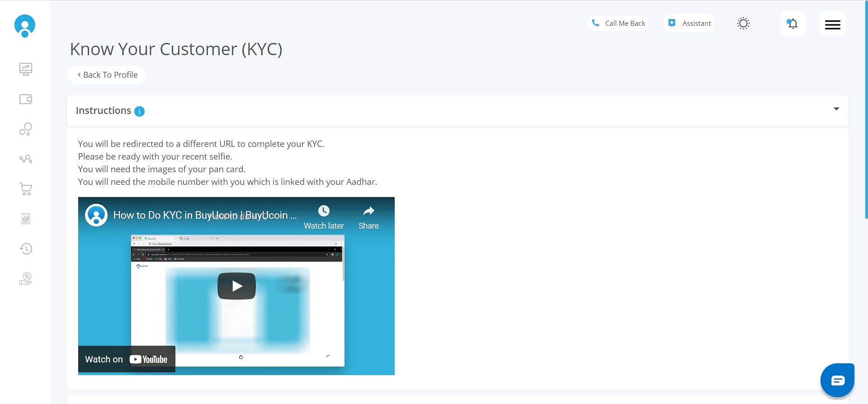Click Watch on YouTube link
868x404 pixels.
point(127,359)
